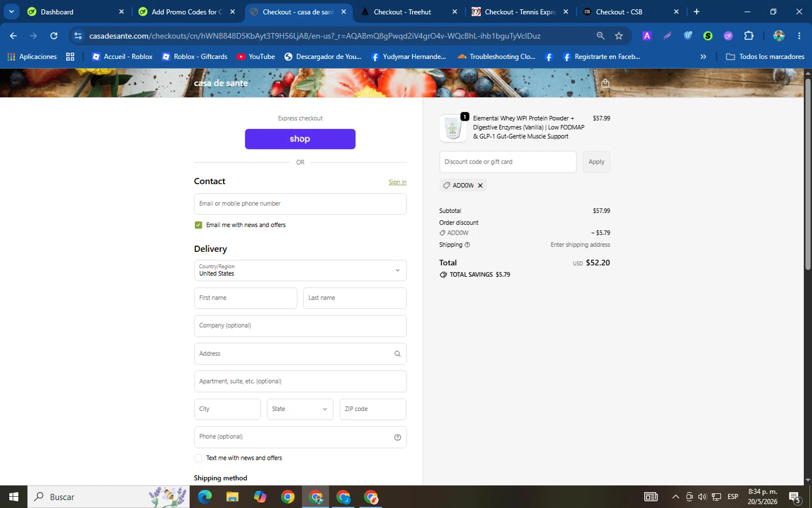The height and width of the screenshot is (508, 812).
Task: Focus the Email or mobile phone number field
Action: 300,204
